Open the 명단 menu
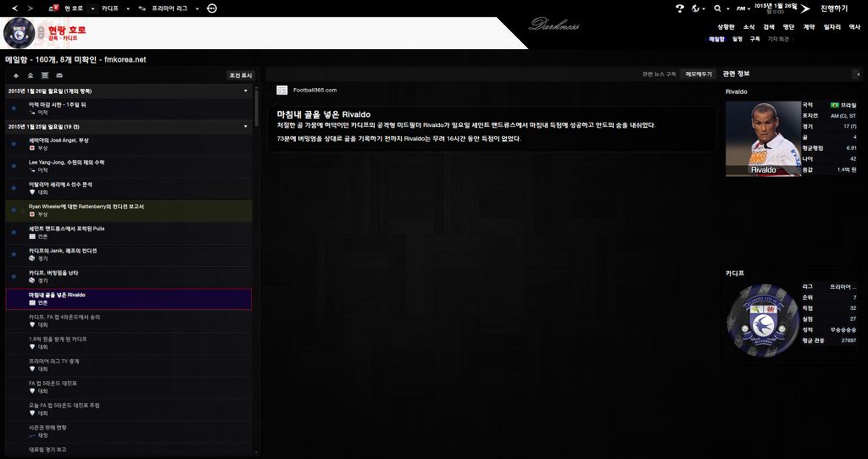Viewport: 868px width, 459px height. click(788, 26)
